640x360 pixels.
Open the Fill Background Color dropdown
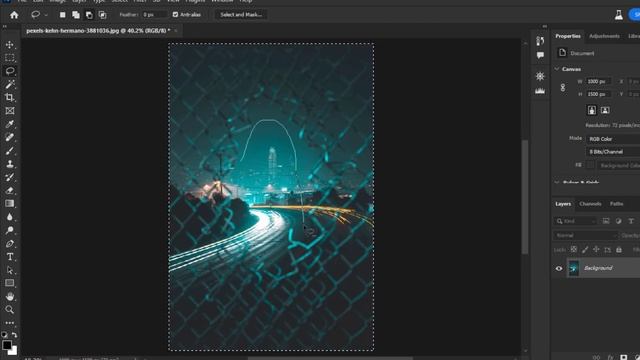tap(619, 165)
